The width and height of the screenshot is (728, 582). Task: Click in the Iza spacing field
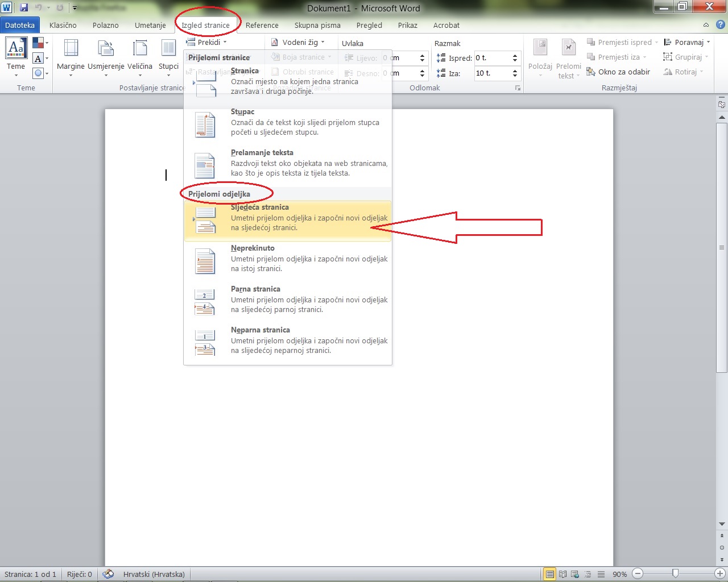[x=491, y=73]
